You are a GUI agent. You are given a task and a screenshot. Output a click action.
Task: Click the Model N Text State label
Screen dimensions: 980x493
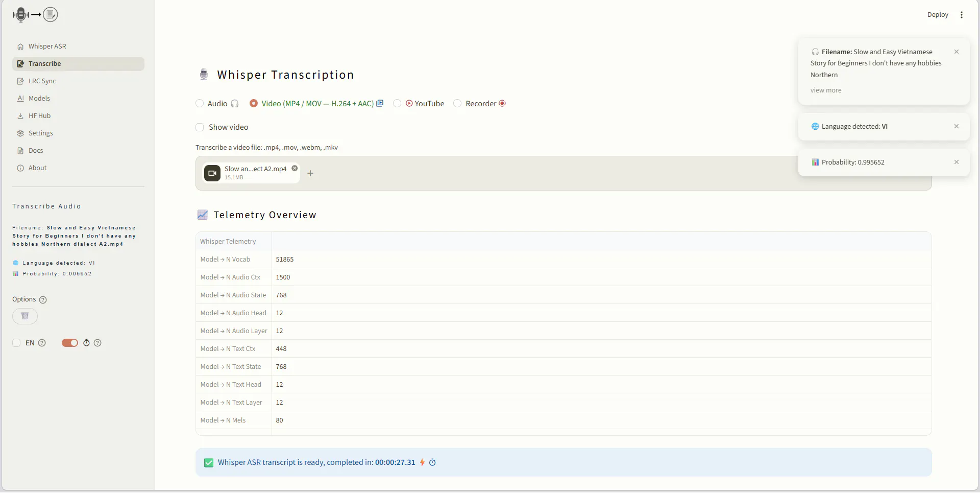point(231,367)
